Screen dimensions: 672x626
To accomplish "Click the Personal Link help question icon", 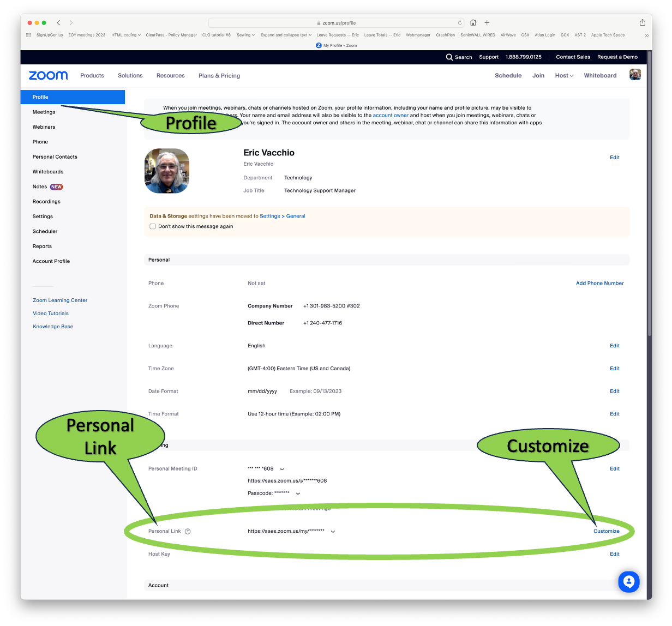I will pyautogui.click(x=188, y=531).
